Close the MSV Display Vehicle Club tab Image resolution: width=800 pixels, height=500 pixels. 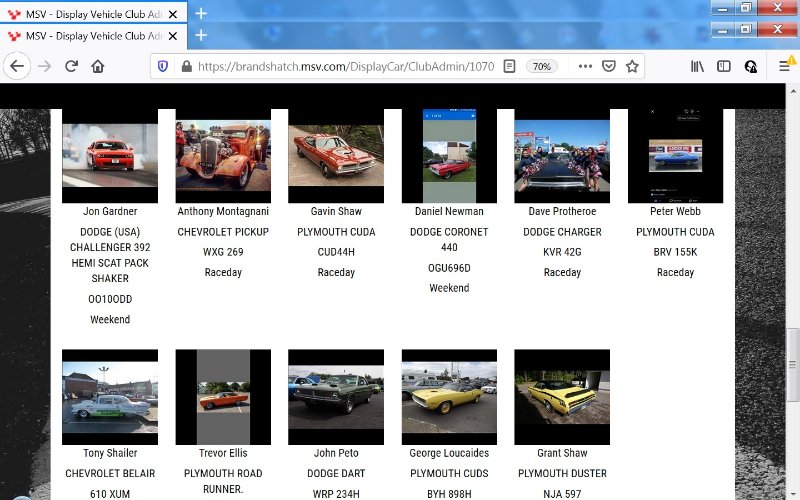tap(173, 35)
